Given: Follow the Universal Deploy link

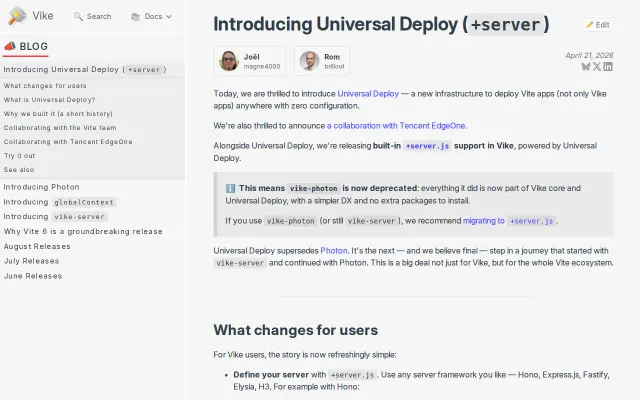Looking at the screenshot, I should 368,93.
